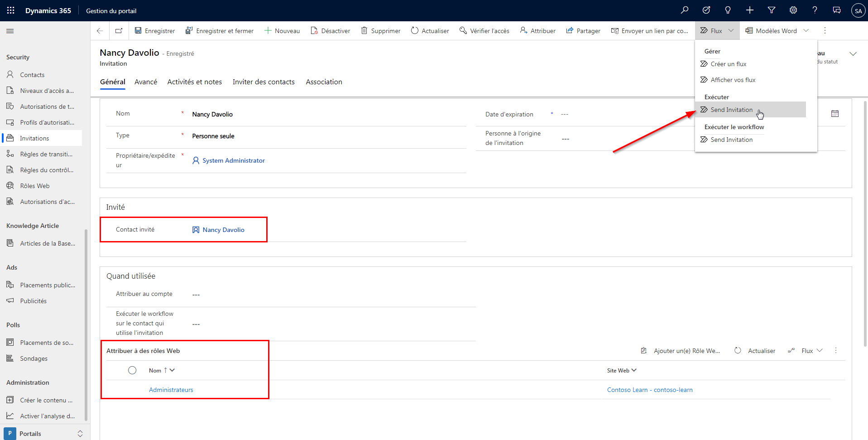
Task: Click Envoyer un lien par courrier
Action: (x=650, y=31)
